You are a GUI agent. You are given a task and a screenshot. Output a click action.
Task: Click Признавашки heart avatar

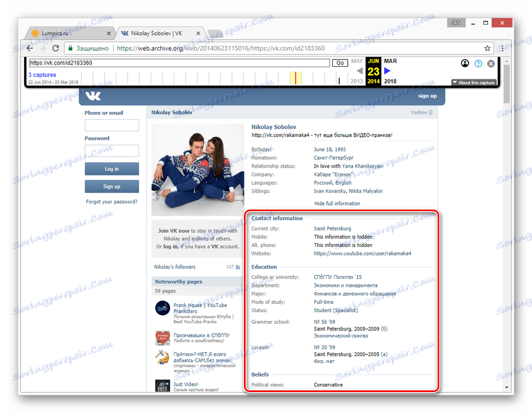162,337
